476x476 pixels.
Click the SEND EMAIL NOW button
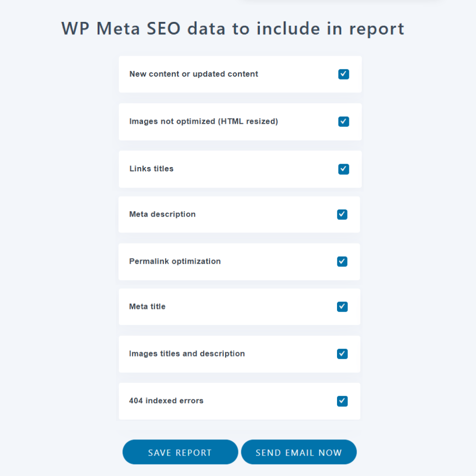click(298, 452)
